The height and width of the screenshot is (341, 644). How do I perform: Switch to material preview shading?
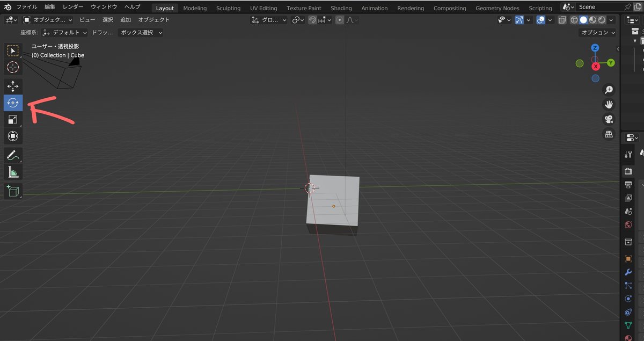592,20
